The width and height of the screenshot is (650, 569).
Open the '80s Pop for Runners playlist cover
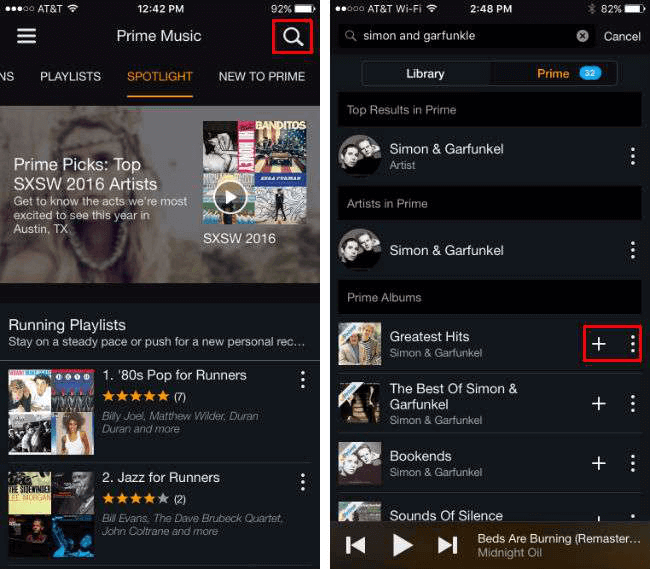(51, 412)
